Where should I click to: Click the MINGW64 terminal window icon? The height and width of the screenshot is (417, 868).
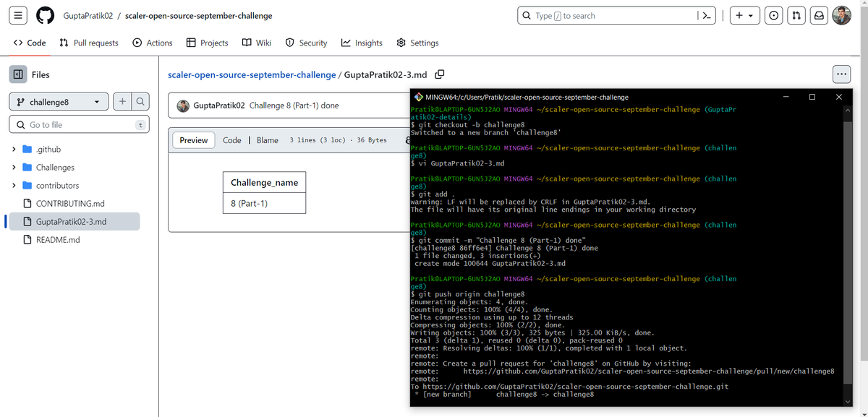pos(419,97)
